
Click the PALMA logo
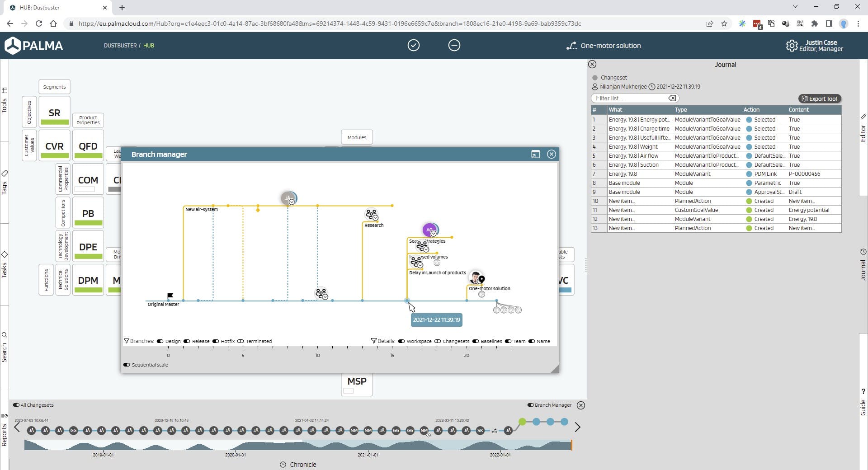pos(34,45)
